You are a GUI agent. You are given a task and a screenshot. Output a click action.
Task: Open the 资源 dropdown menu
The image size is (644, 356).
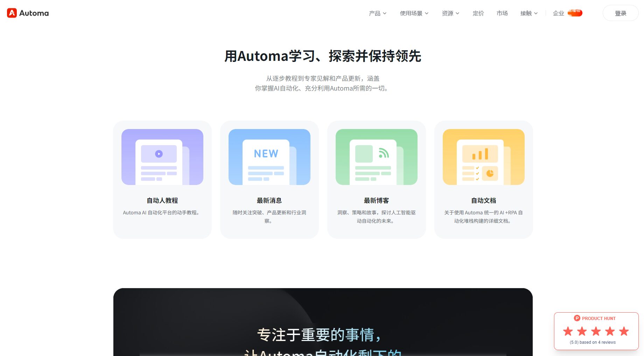pyautogui.click(x=450, y=13)
